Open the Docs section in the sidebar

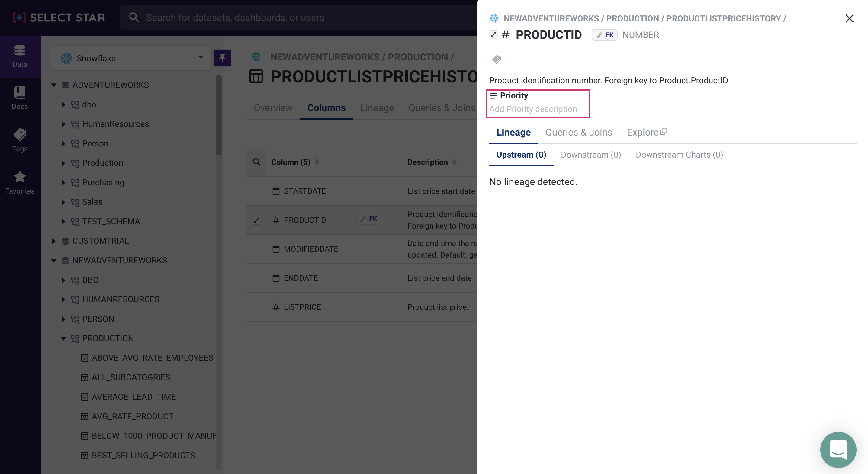click(20, 98)
